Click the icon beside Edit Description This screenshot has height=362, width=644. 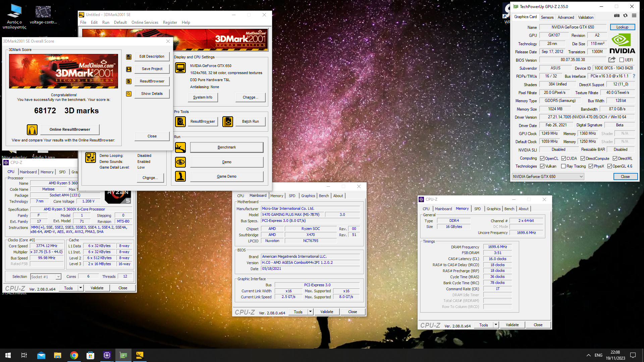(129, 57)
